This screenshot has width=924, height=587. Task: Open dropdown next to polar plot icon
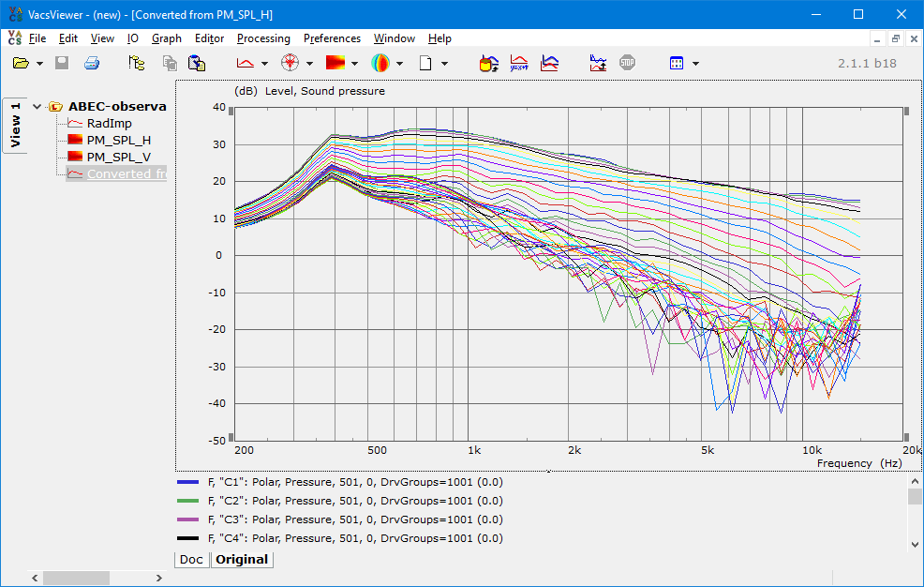[x=309, y=64]
